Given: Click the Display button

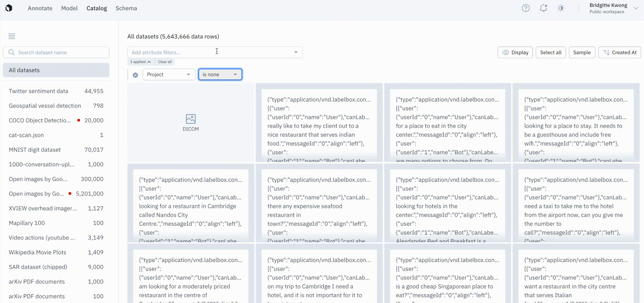Looking at the screenshot, I should pos(515,52).
